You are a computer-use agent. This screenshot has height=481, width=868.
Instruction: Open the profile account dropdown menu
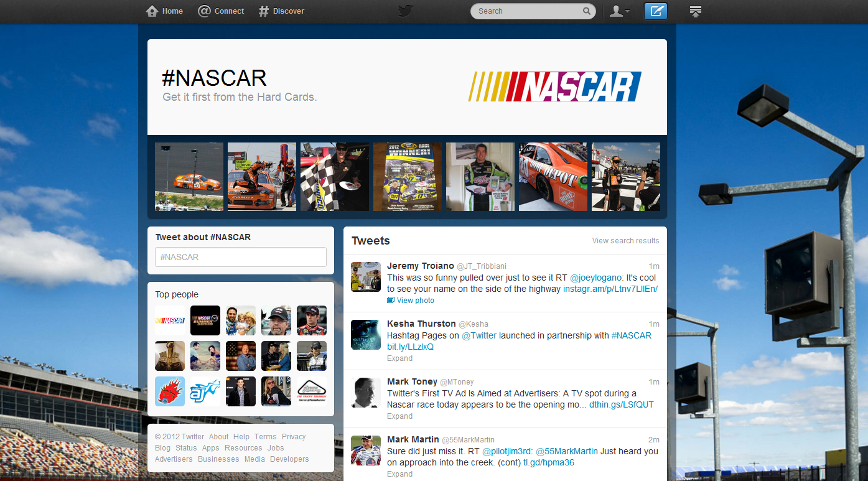click(x=619, y=11)
